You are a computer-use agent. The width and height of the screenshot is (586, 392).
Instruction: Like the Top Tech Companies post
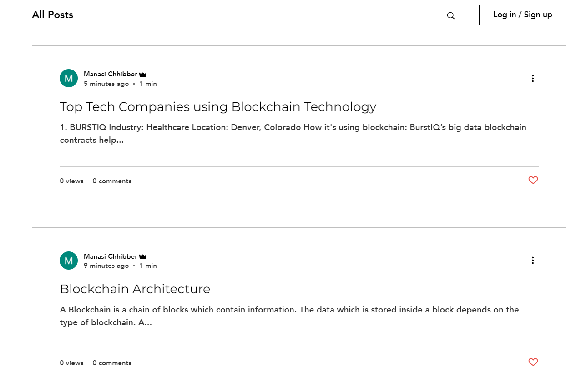[533, 181]
